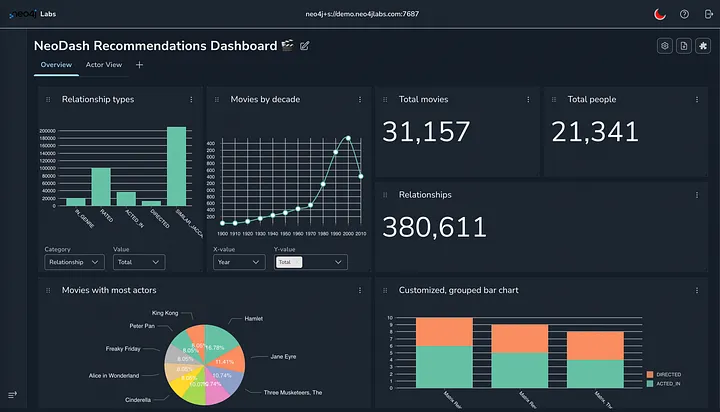This screenshot has height=412, width=720.
Task: Grab the Total people card drag handle
Action: [554, 100]
